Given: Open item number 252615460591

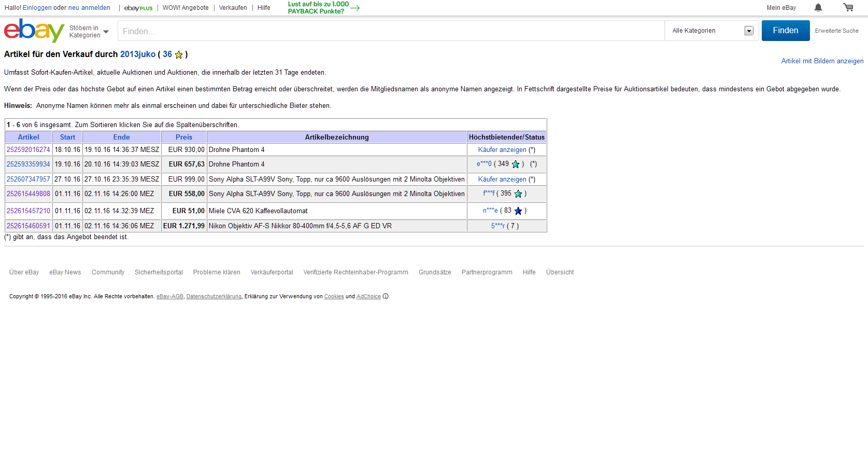Looking at the screenshot, I should point(29,226).
